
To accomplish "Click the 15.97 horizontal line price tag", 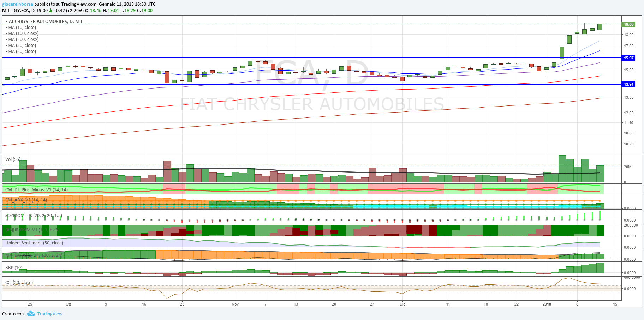I will pos(628,58).
